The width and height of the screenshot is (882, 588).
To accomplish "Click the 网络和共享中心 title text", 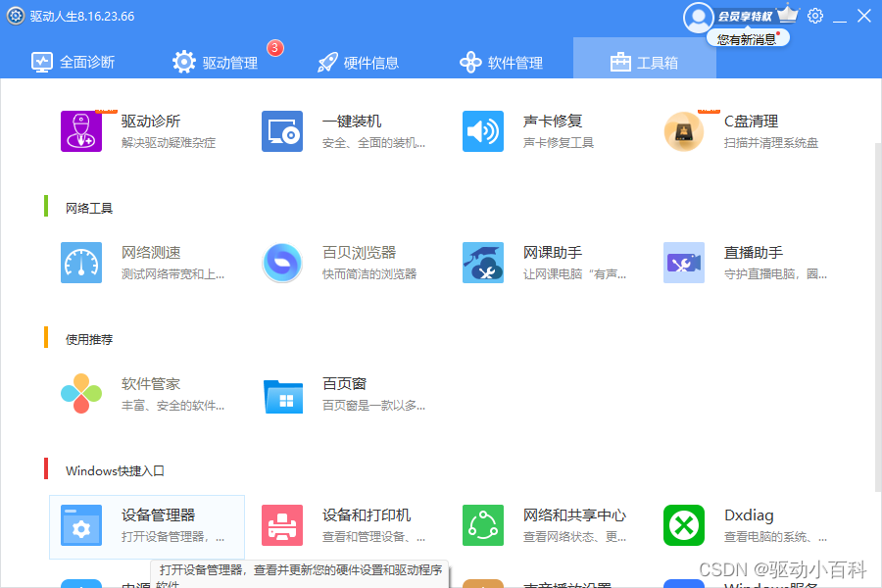I will (574, 514).
